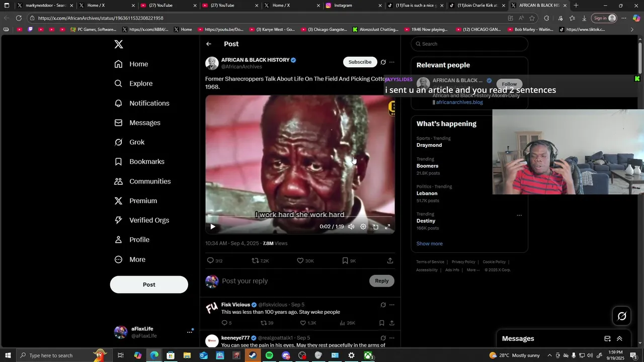Open Spotify from the taskbar
This screenshot has height=362, width=644.
269,355
